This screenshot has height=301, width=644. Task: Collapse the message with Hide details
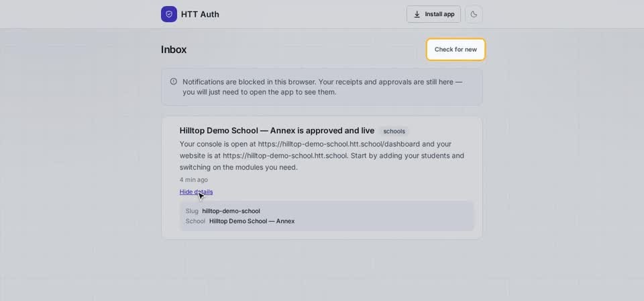click(x=196, y=191)
